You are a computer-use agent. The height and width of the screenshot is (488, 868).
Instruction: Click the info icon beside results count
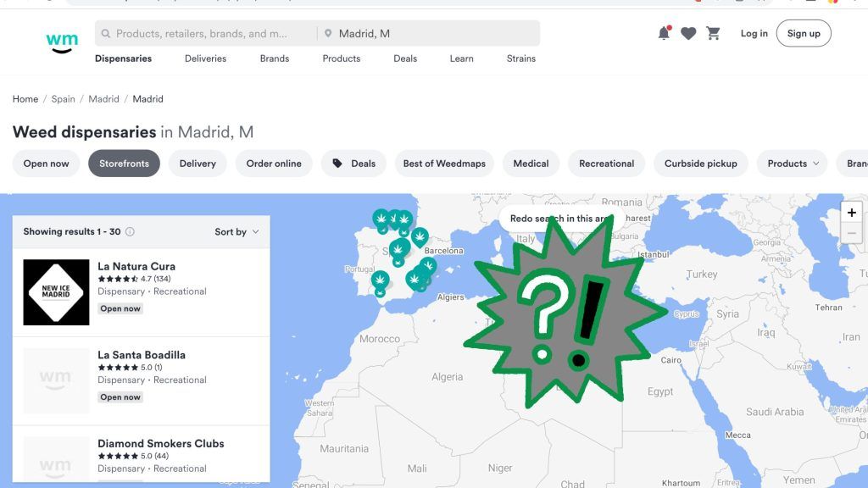[x=130, y=232]
